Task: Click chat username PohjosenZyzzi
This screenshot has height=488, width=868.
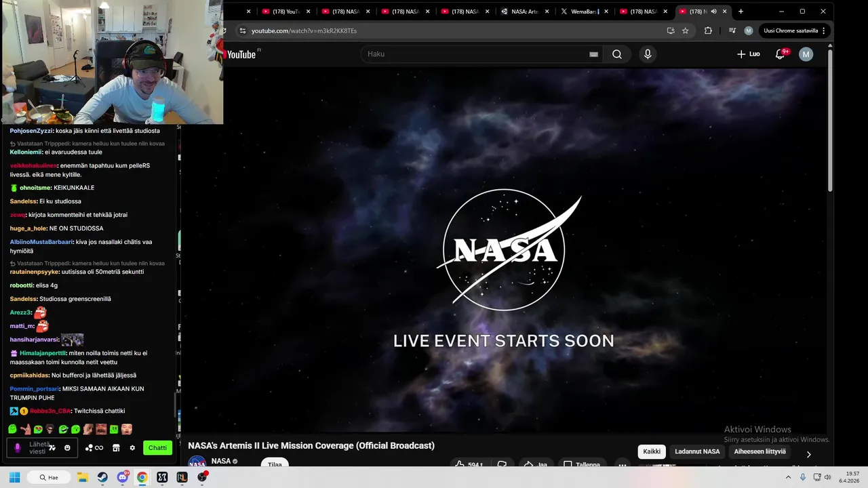Action: [31, 131]
